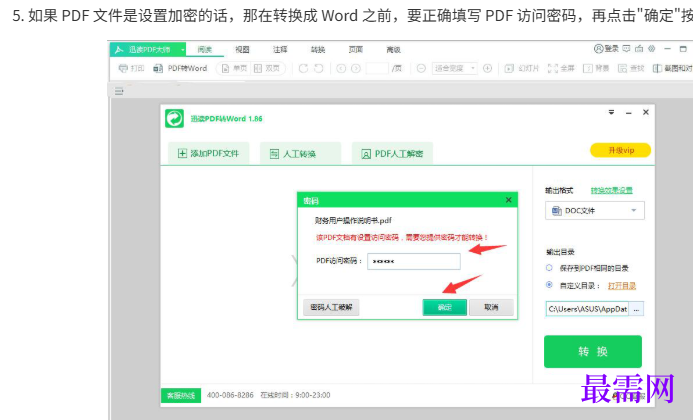
Task: Expand the 适合宽度 zoom level dropdown
Action: point(455,68)
